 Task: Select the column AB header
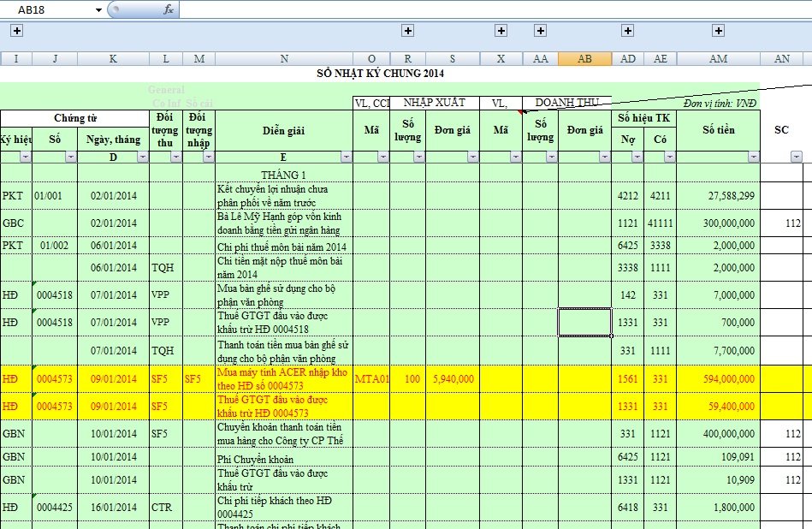pyautogui.click(x=584, y=59)
